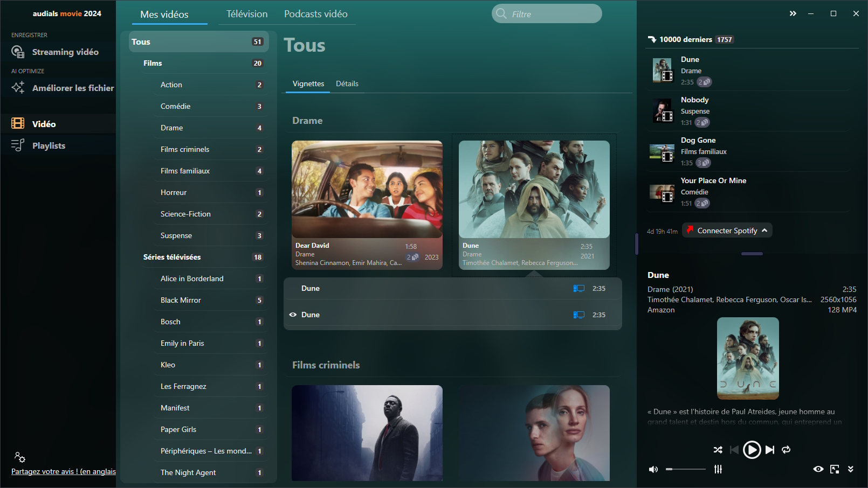Switch to Mes vidéos tab
Viewport: 868px width, 488px height.
164,15
